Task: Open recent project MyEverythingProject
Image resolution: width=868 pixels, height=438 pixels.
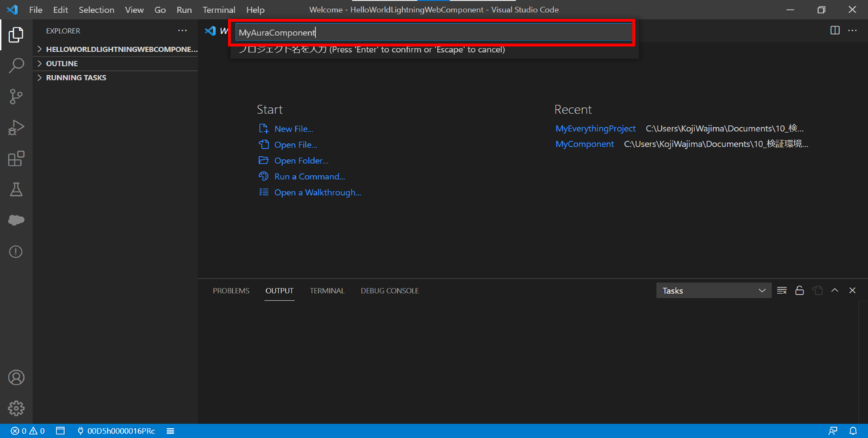Action: [595, 129]
